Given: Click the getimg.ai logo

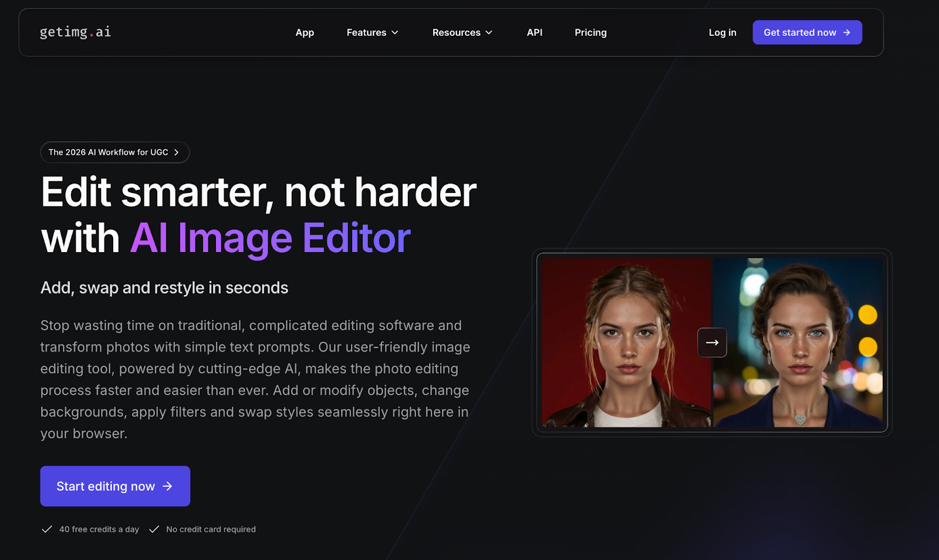Looking at the screenshot, I should click(75, 32).
